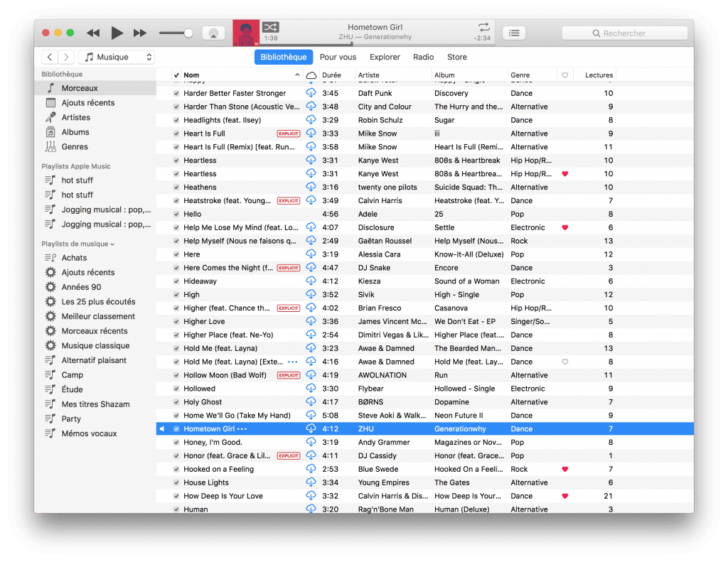The image size is (728, 562).
Task: Open the Achats playlist
Action: (x=95, y=258)
